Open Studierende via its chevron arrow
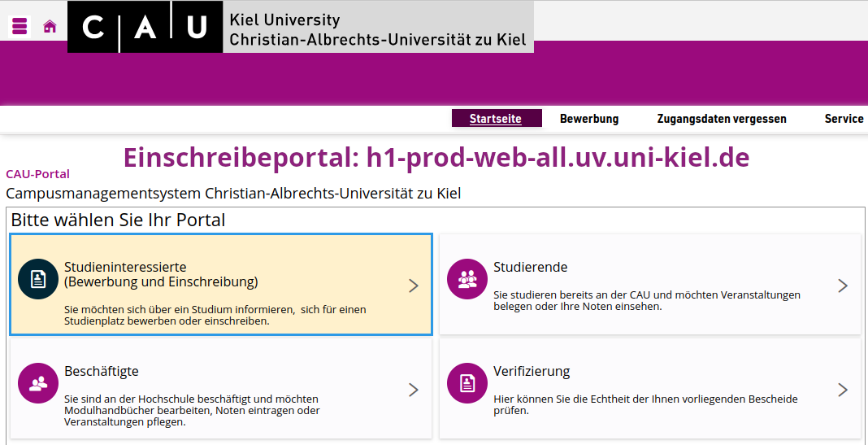This screenshot has width=868, height=445. tap(843, 286)
